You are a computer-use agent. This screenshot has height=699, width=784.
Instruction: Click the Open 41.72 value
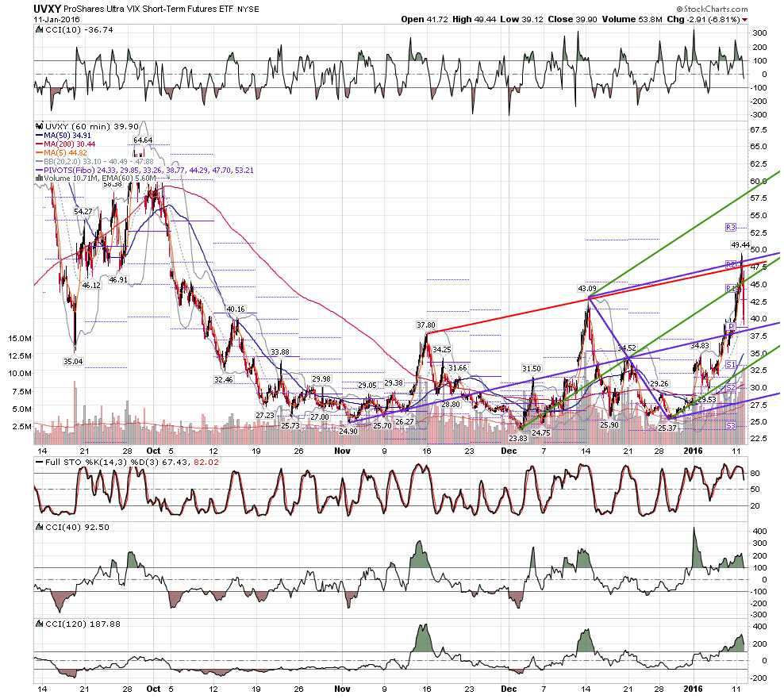tap(425, 20)
